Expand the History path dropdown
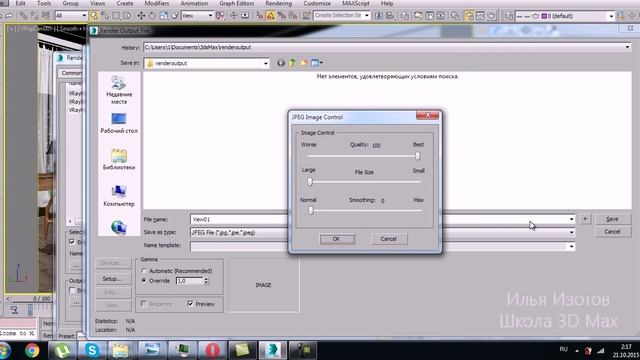 pyautogui.click(x=627, y=47)
